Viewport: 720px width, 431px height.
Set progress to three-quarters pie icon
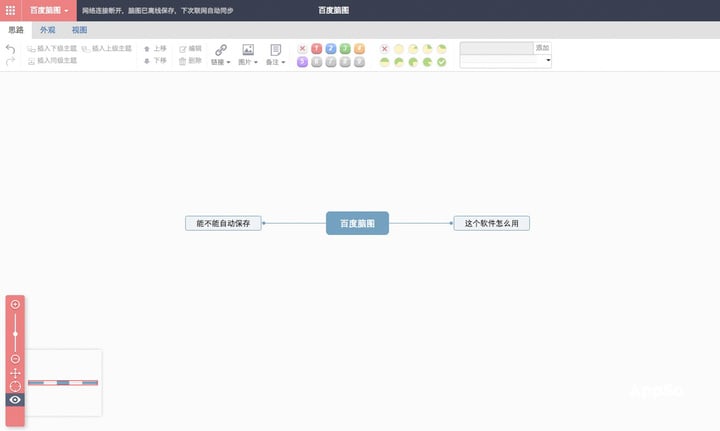click(413, 62)
